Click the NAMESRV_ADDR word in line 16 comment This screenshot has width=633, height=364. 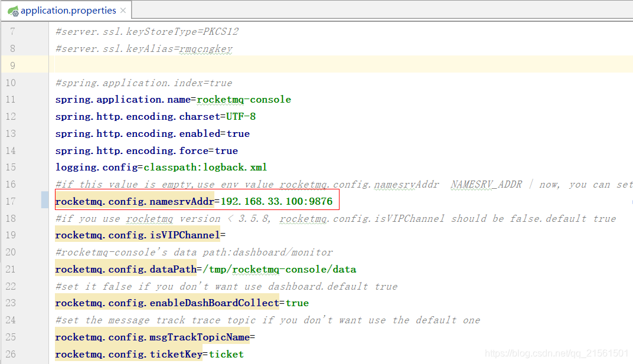(487, 185)
